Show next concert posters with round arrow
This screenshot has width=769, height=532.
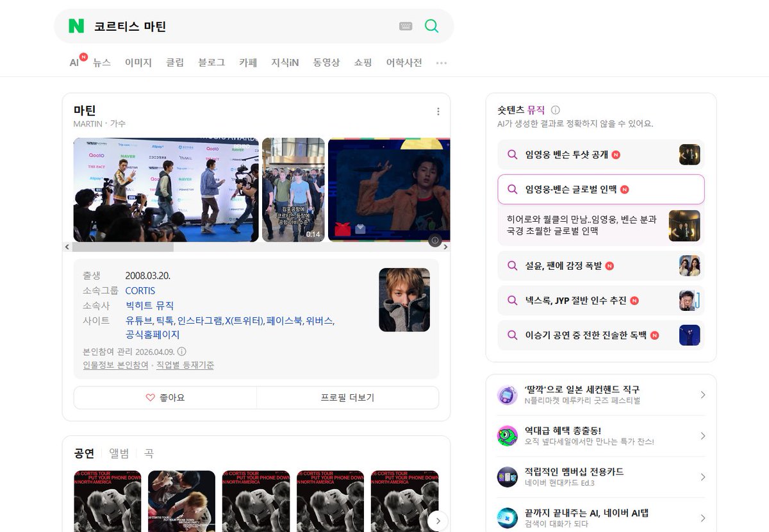[x=438, y=521]
